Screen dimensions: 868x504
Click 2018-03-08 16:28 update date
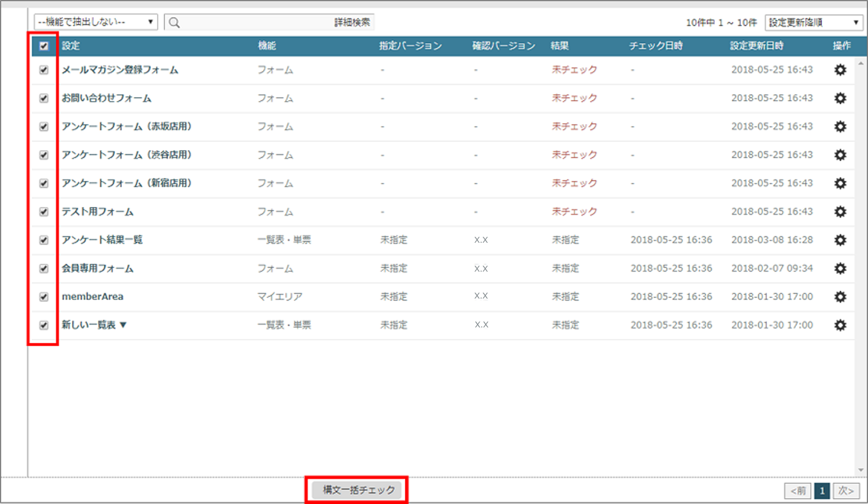coord(772,240)
